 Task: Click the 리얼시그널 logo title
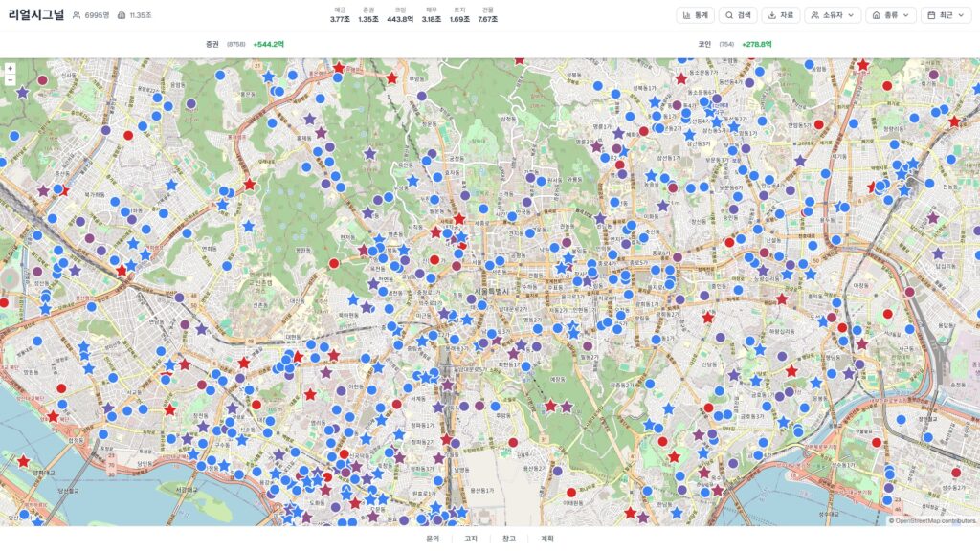click(x=35, y=15)
